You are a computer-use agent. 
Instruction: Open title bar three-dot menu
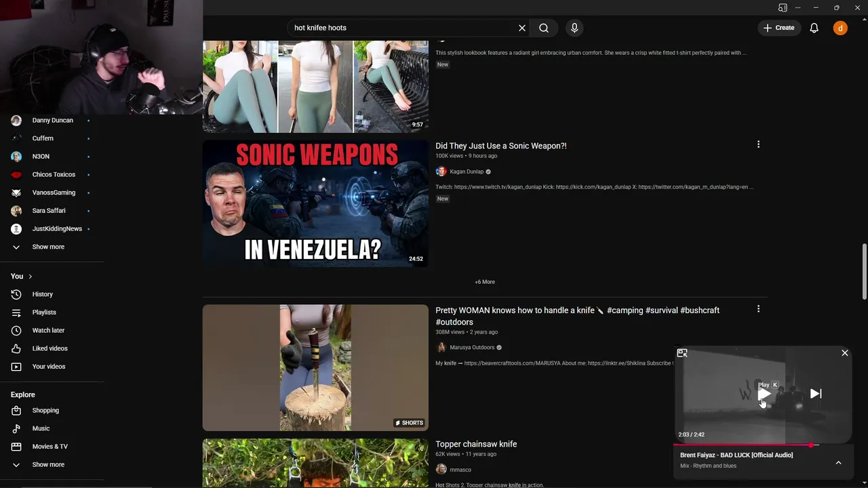[x=798, y=7]
